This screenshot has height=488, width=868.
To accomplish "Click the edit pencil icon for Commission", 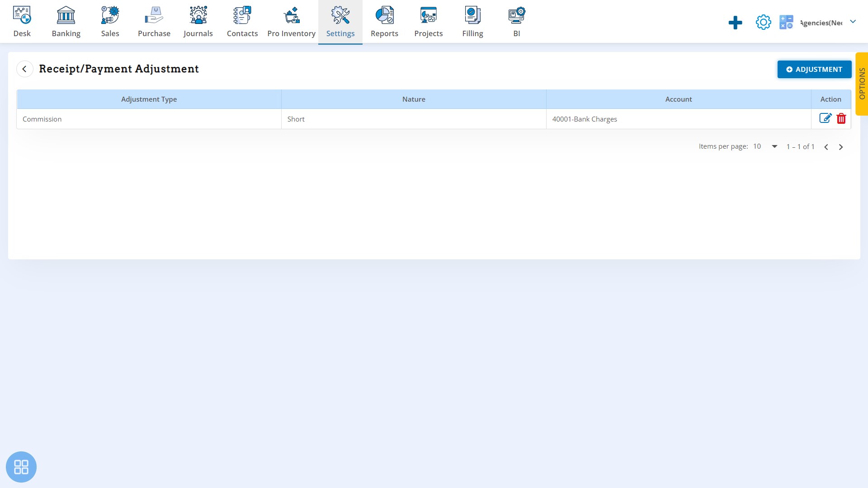I will pyautogui.click(x=826, y=118).
